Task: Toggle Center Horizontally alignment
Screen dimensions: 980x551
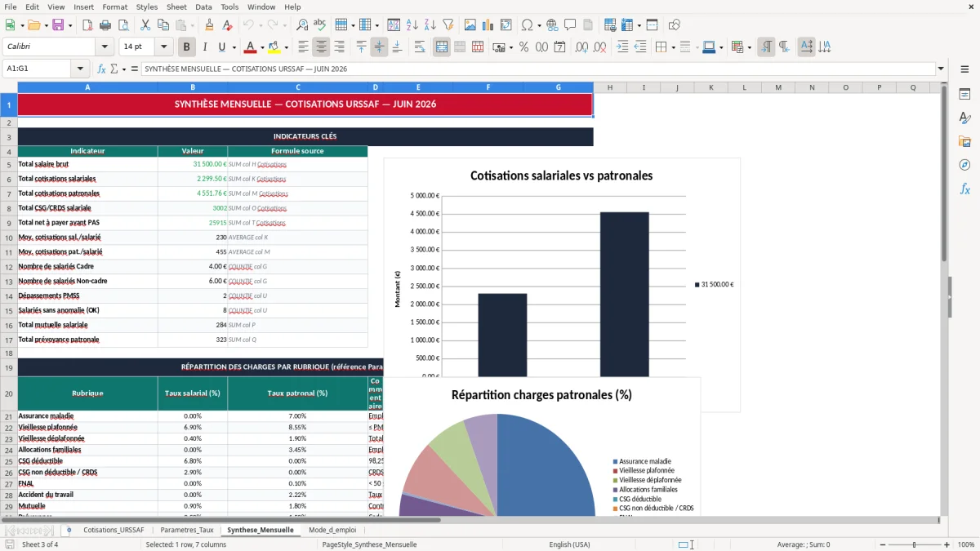Action: [321, 47]
